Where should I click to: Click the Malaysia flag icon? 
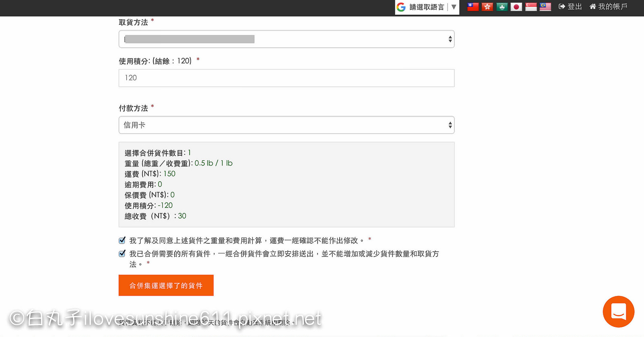click(545, 7)
